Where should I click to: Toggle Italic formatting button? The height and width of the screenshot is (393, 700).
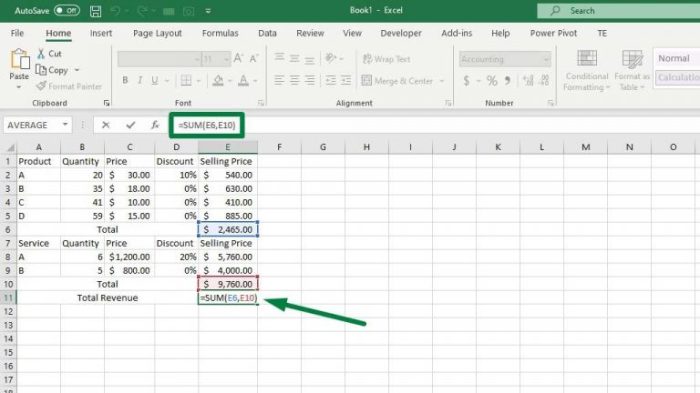pyautogui.click(x=140, y=80)
